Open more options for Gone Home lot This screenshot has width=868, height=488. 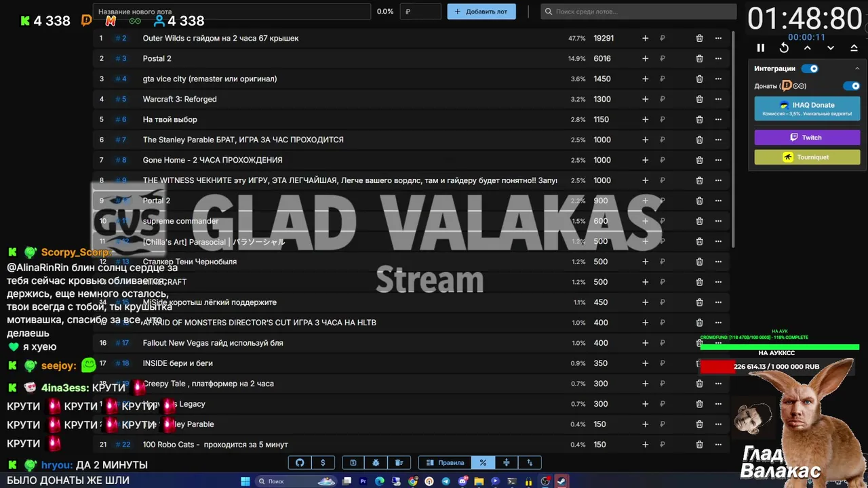pos(718,161)
